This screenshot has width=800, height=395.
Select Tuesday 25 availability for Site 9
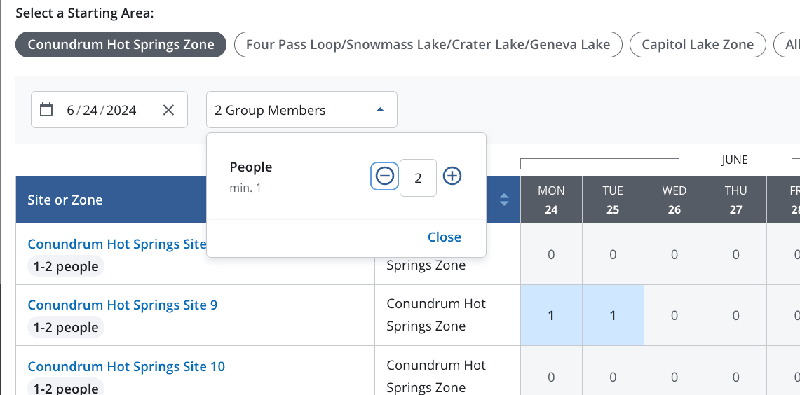pos(613,315)
